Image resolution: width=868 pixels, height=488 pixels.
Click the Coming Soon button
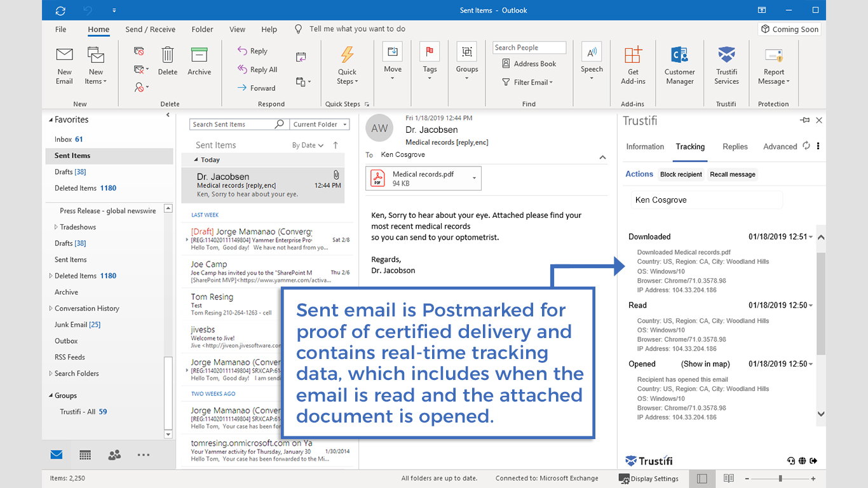[789, 29]
